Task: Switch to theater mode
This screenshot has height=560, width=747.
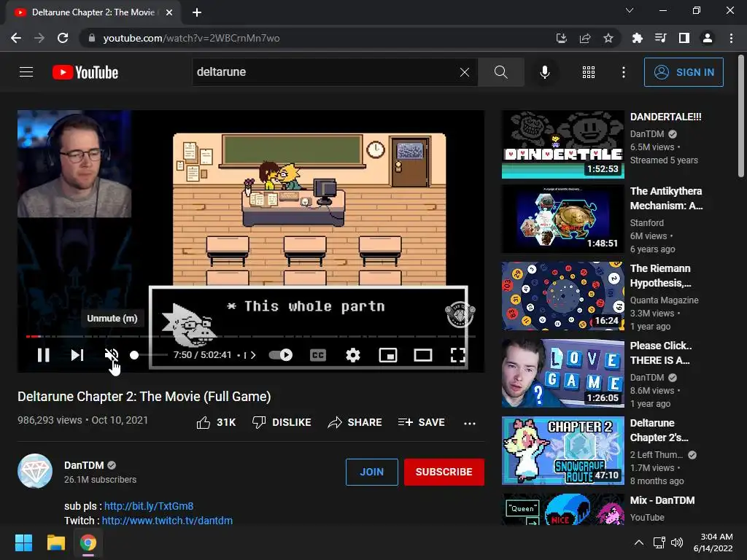Action: (x=422, y=355)
